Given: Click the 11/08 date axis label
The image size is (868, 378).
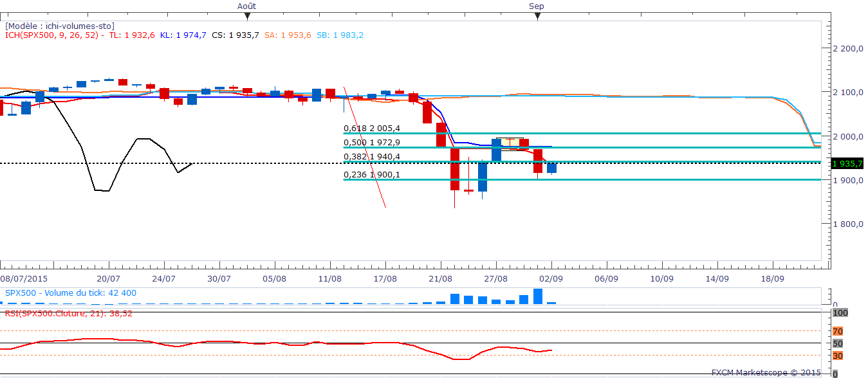Looking at the screenshot, I should [x=330, y=279].
